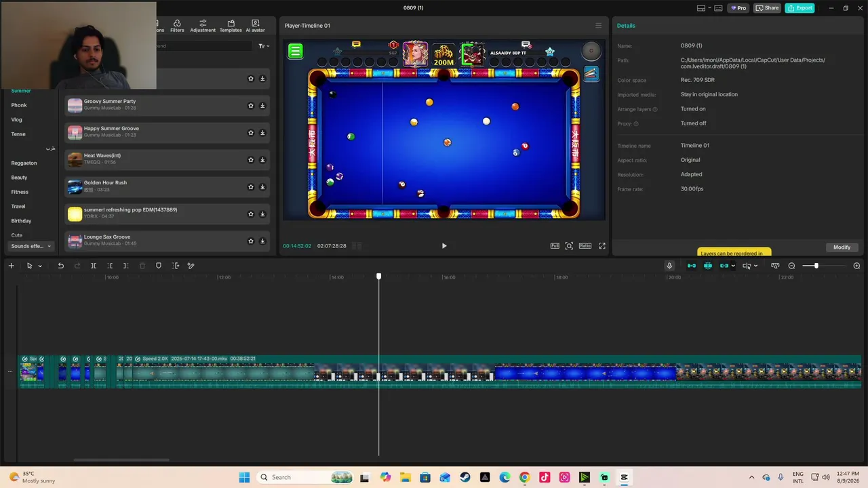The width and height of the screenshot is (868, 488).
Task: Download the Heat Waves(int) track
Action: coord(262,160)
